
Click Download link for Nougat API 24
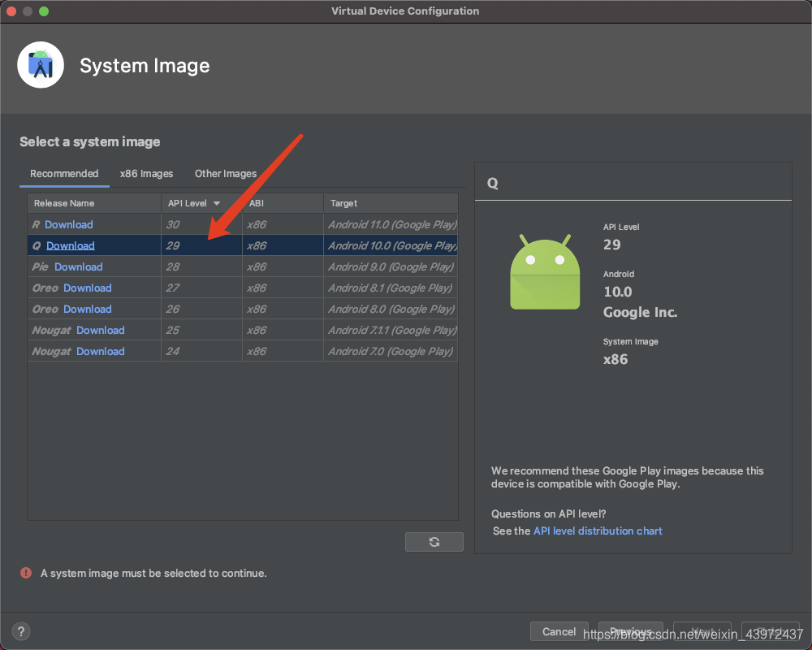coord(101,352)
